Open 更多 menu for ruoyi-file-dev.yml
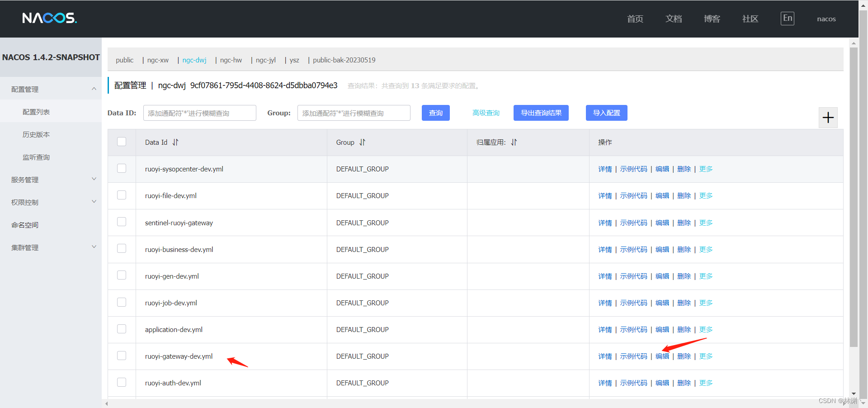868x408 pixels. point(706,195)
